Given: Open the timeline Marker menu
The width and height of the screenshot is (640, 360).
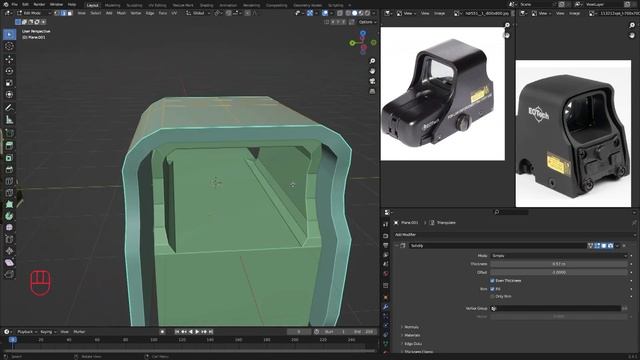Looking at the screenshot, I should click(x=79, y=332).
